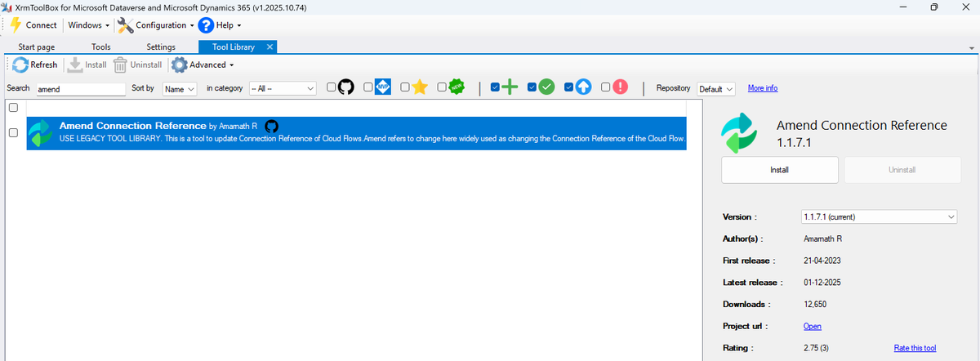Click the details panel Install button
The image size is (980, 361).
780,170
